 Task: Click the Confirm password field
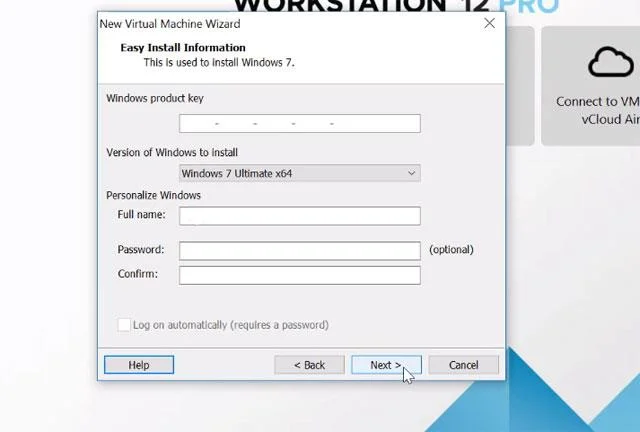tap(300, 275)
